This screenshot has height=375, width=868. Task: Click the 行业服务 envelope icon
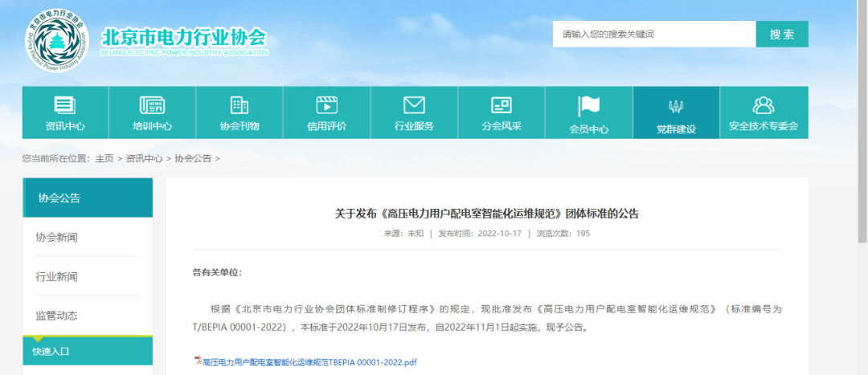click(x=414, y=105)
